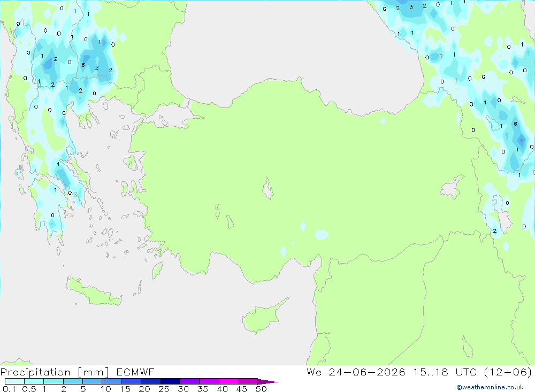Click the island of Crete on map
This screenshot has height=392, width=535.
coord(93,293)
